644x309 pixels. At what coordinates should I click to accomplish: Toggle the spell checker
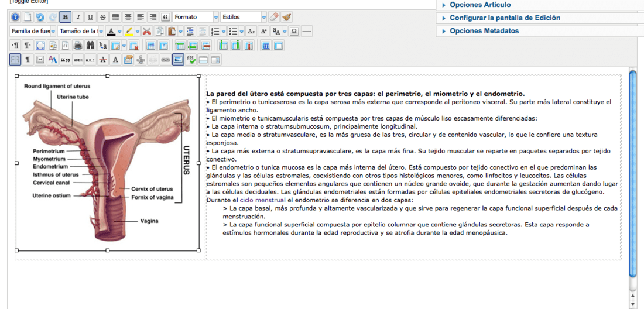click(191, 60)
